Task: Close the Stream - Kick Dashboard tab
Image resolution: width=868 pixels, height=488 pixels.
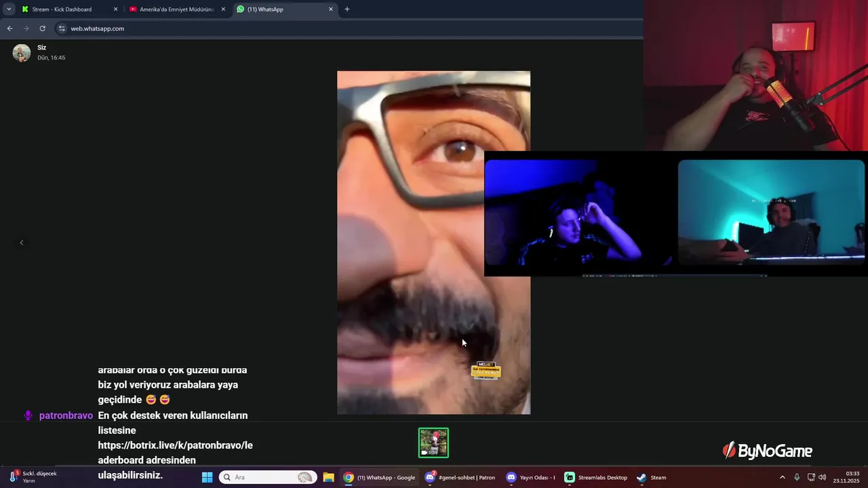Action: point(115,9)
